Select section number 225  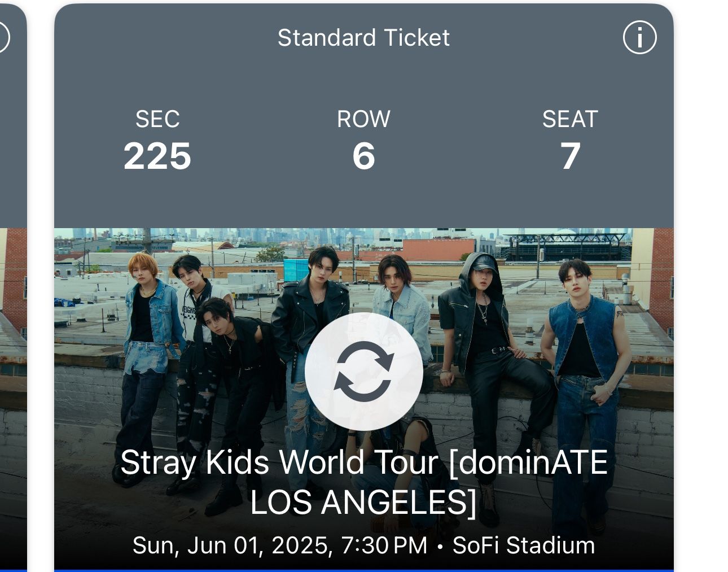(x=157, y=156)
